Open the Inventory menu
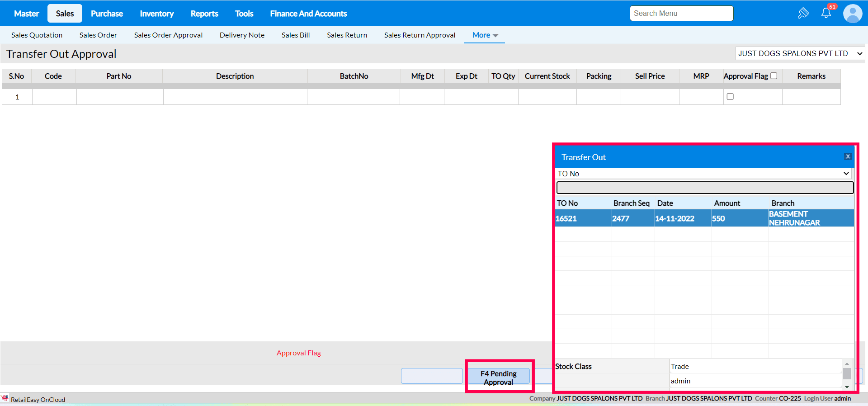The height and width of the screenshot is (406, 868). coord(157,14)
